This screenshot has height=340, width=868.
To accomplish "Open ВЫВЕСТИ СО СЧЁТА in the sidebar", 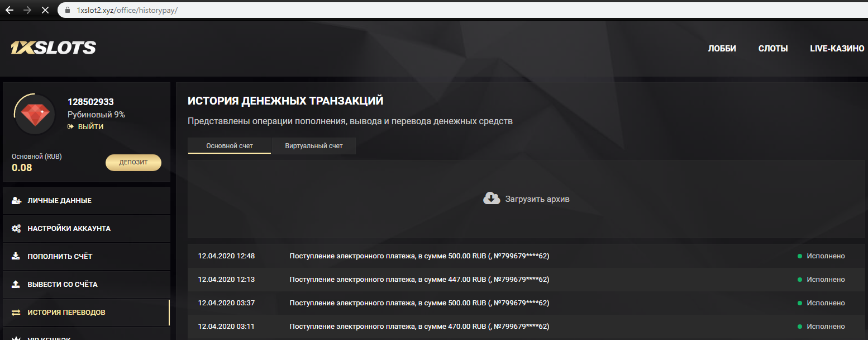I will pyautogui.click(x=87, y=285).
